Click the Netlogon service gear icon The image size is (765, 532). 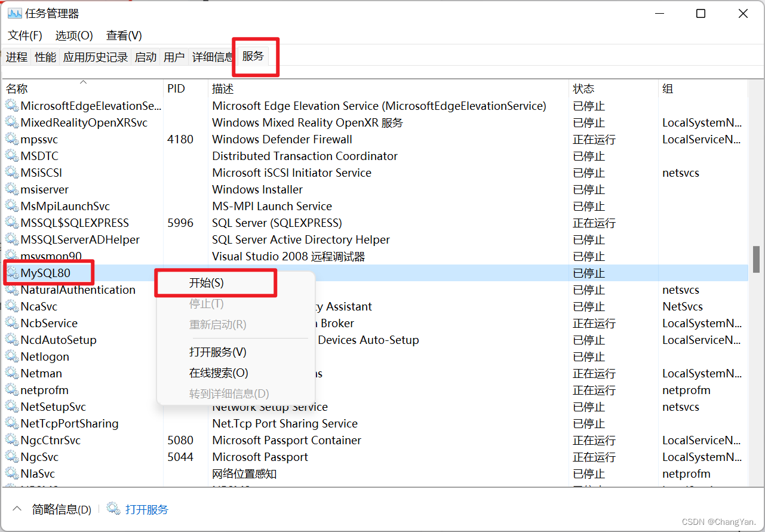(12, 357)
